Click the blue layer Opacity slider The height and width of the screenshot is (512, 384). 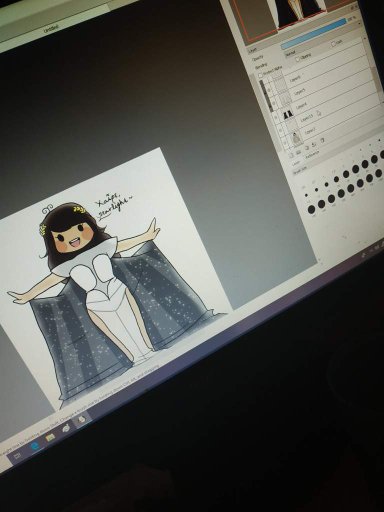pyautogui.click(x=313, y=33)
